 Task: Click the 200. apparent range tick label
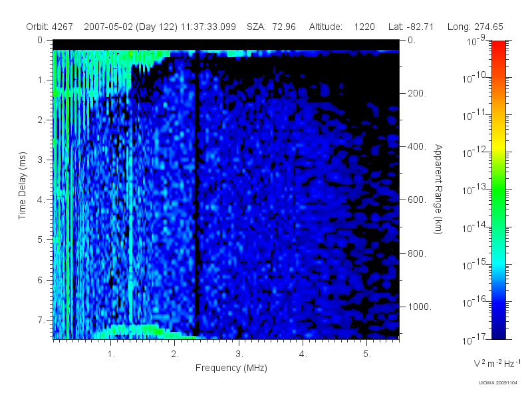click(417, 93)
